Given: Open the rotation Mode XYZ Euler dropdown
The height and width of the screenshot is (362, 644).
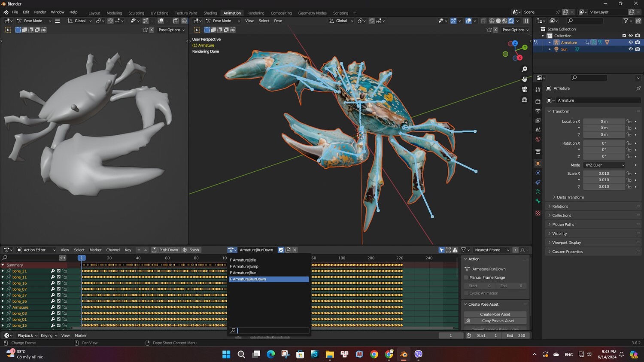Looking at the screenshot, I should click(604, 165).
